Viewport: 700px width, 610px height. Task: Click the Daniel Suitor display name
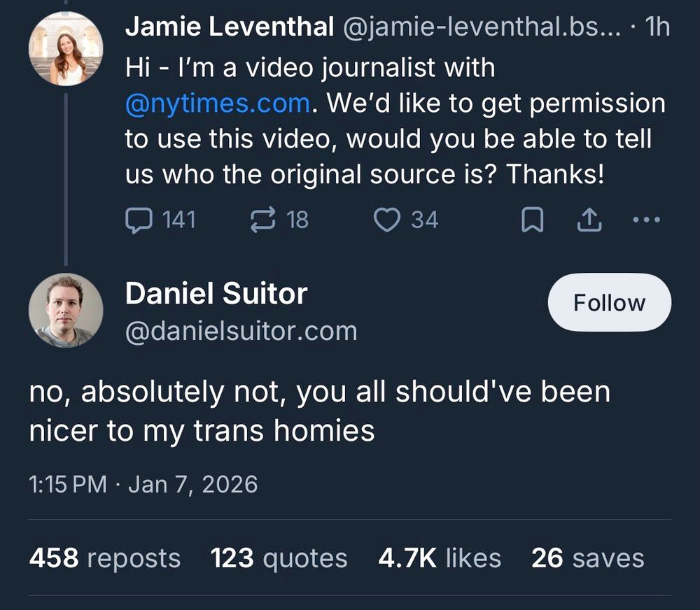tap(216, 294)
